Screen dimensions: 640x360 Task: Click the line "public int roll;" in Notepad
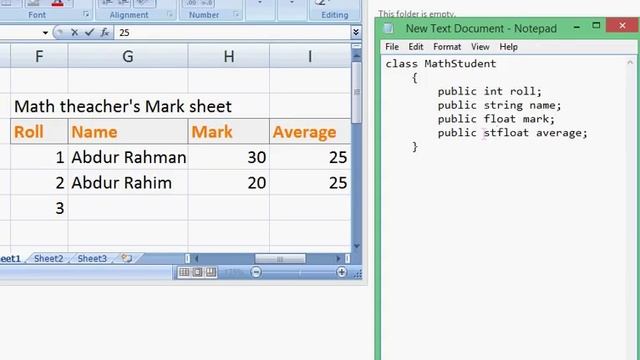pos(489,91)
